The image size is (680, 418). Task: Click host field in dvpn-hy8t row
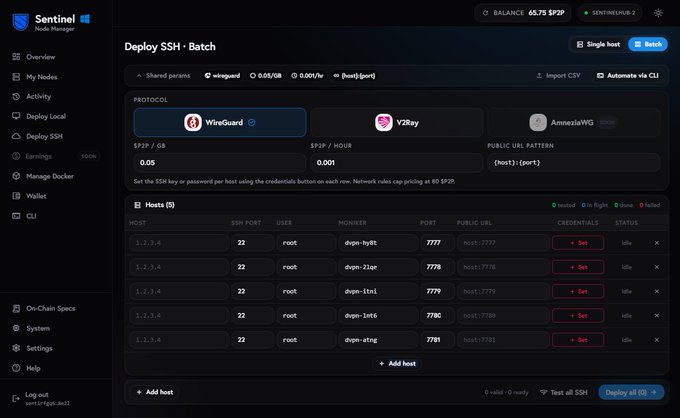pos(179,243)
